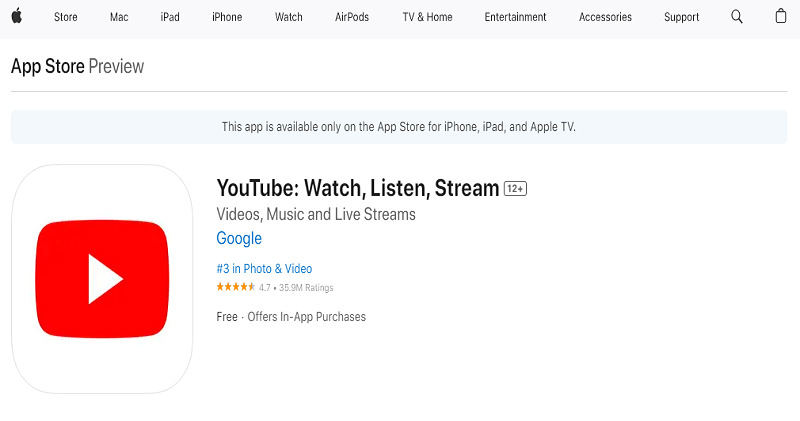Click the 12+ age rating badge
800x421 pixels.
[x=515, y=189]
